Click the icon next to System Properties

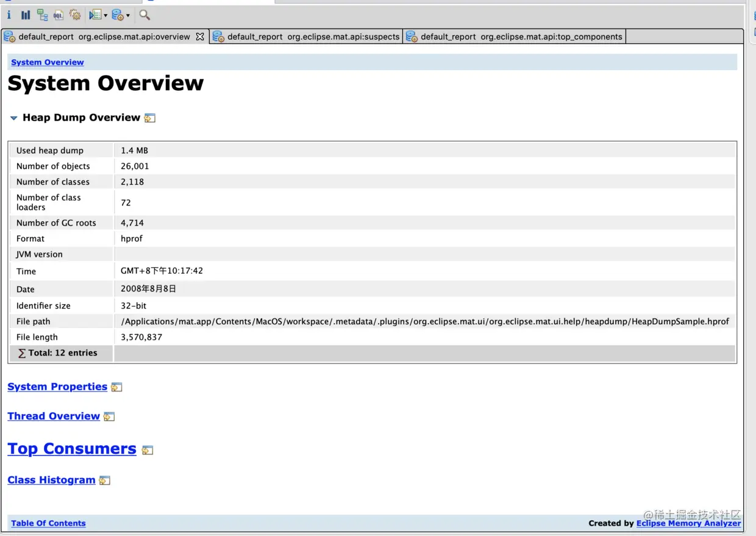pyautogui.click(x=116, y=387)
